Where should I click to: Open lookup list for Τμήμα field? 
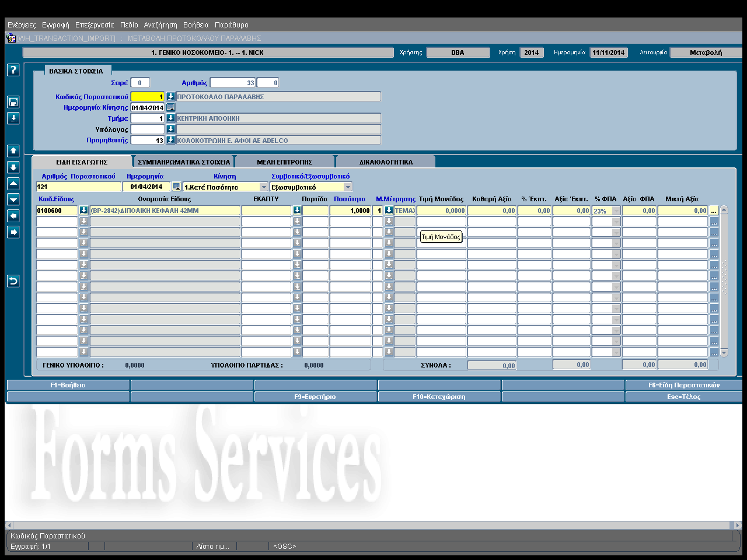(x=170, y=118)
